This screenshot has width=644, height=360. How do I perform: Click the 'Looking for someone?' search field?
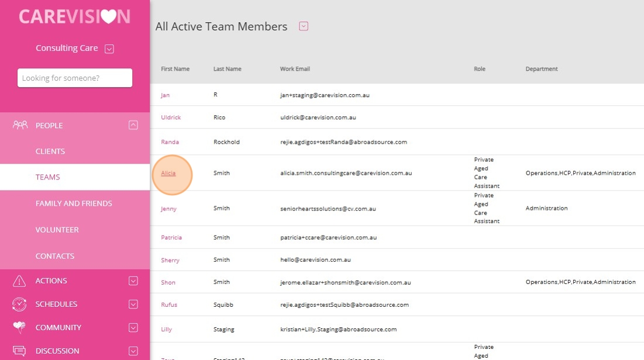coord(75,78)
